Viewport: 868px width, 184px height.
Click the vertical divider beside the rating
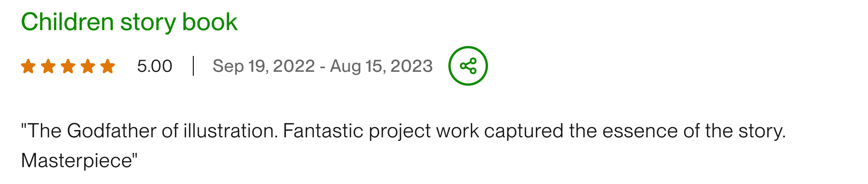pos(193,66)
